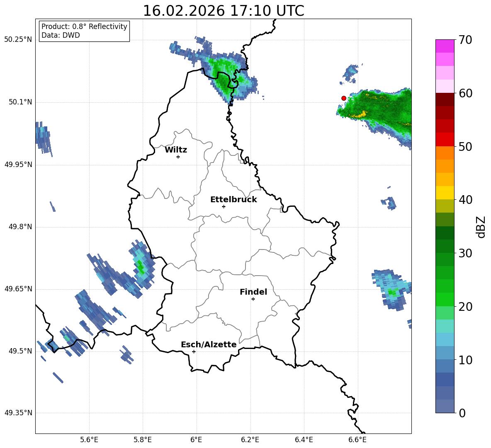Click the Product 0.8° Reflectivity info box
Viewport: 491px width, 448px height.
coord(84,31)
